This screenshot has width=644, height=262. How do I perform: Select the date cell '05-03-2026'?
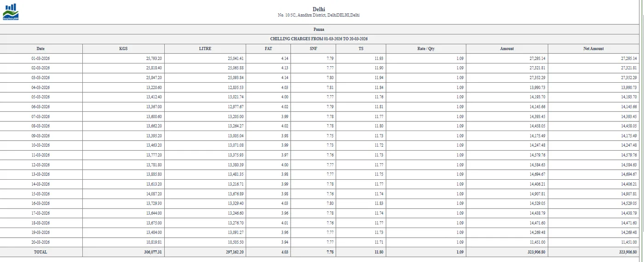(41, 97)
